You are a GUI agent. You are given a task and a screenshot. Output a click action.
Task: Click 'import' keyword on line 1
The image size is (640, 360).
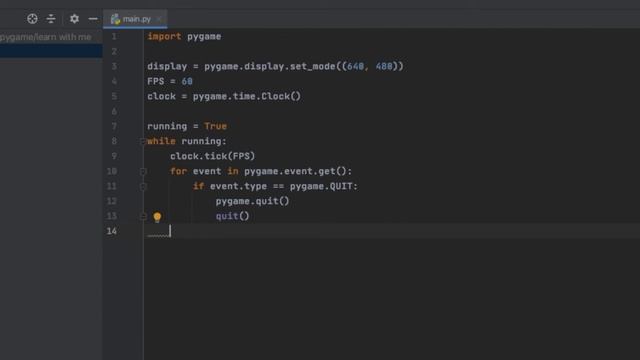pyautogui.click(x=164, y=36)
